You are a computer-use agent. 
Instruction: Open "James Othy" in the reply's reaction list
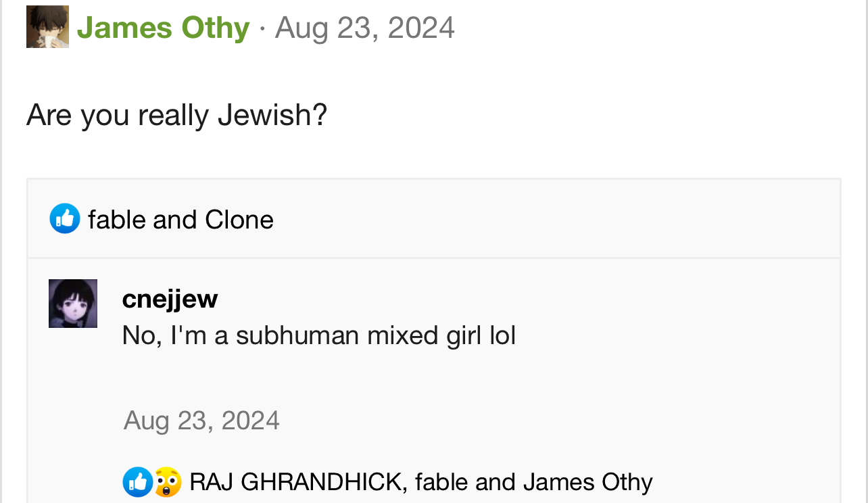point(587,482)
